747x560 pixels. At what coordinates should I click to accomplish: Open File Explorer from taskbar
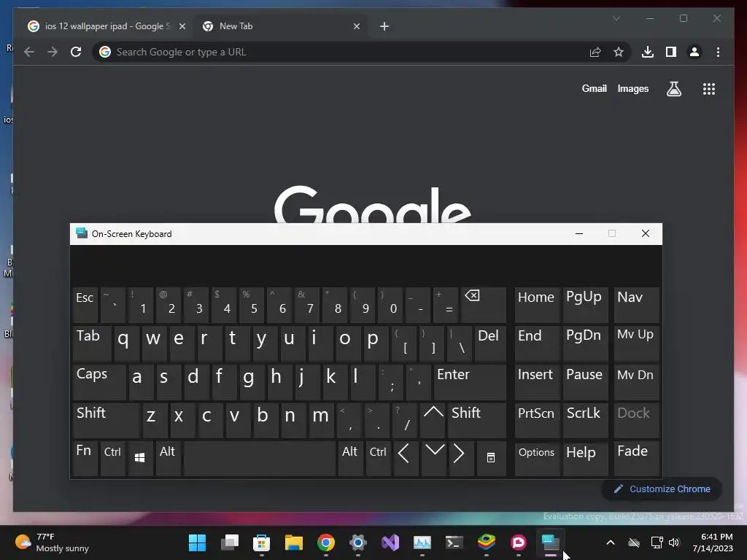pos(294,542)
